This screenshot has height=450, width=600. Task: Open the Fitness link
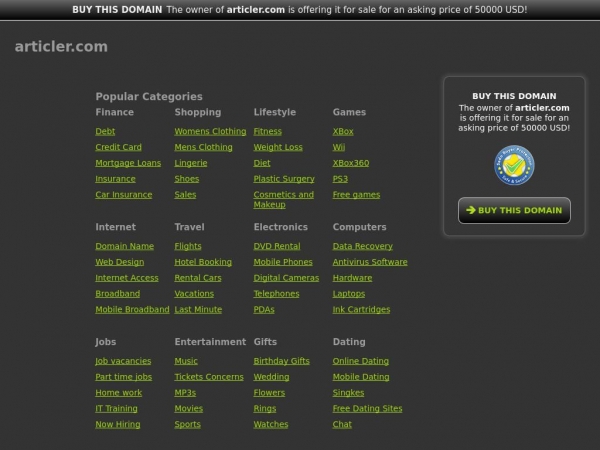tap(267, 131)
